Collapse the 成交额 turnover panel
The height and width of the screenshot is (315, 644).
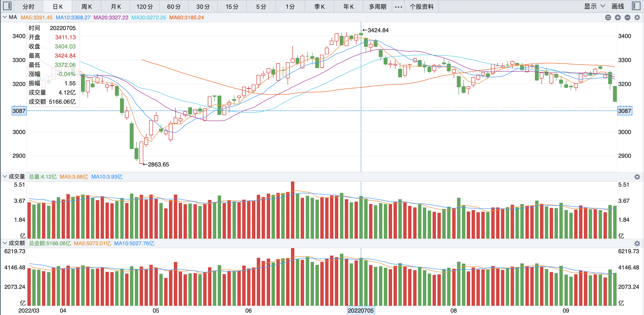pos(5,243)
